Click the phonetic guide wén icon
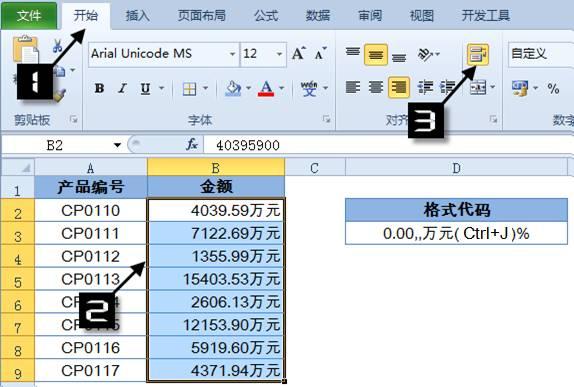The height and width of the screenshot is (387, 574). pos(309,89)
